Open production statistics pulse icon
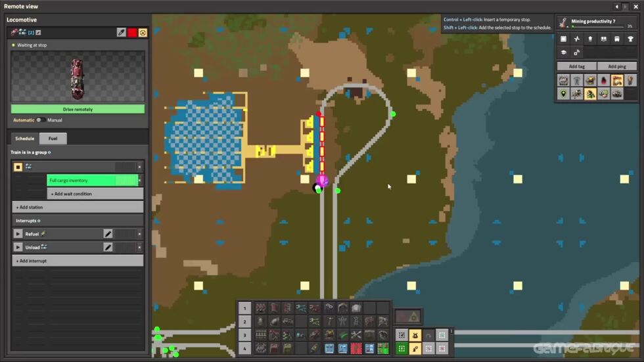Image resolution: width=644 pixels, height=362 pixels. tap(577, 39)
